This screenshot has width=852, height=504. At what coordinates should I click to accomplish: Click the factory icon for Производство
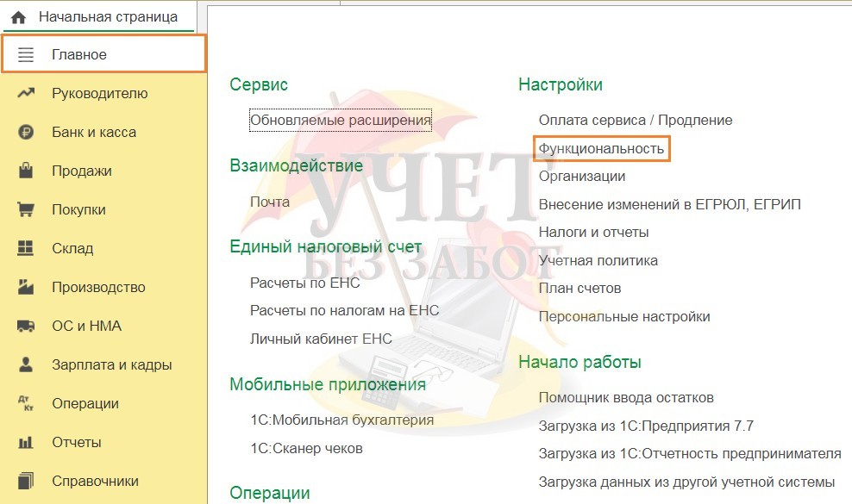(x=26, y=287)
